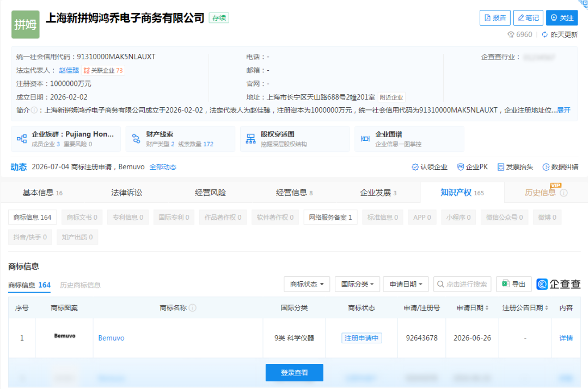Click the 报告 report button

[x=495, y=17]
